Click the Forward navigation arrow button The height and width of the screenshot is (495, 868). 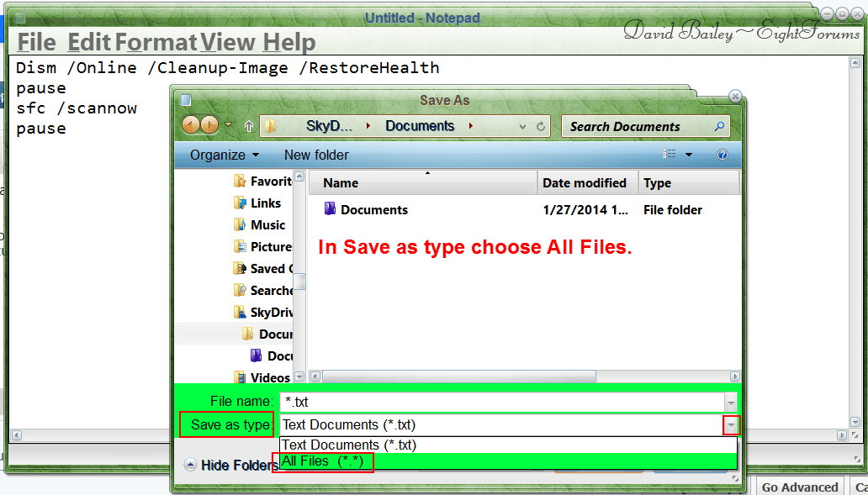209,125
